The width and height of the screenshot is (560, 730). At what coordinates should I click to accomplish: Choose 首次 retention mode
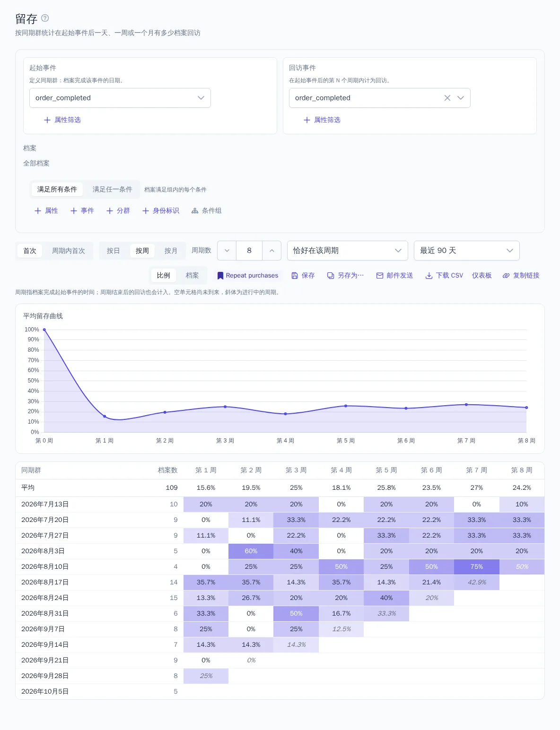tap(30, 251)
